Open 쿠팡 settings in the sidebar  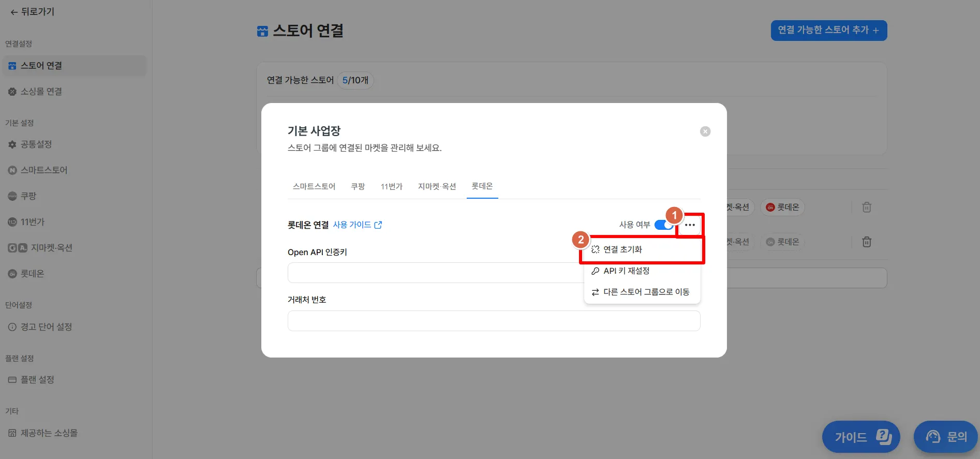(75, 196)
